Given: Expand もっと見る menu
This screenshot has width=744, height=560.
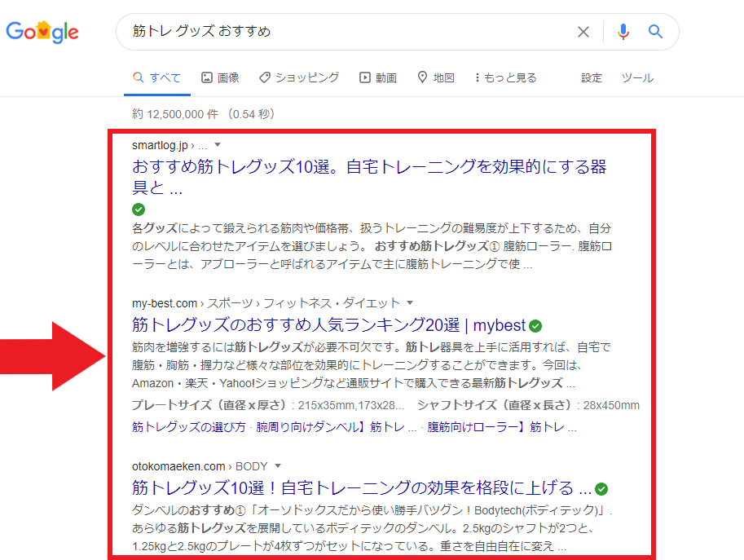Looking at the screenshot, I should 505,77.
